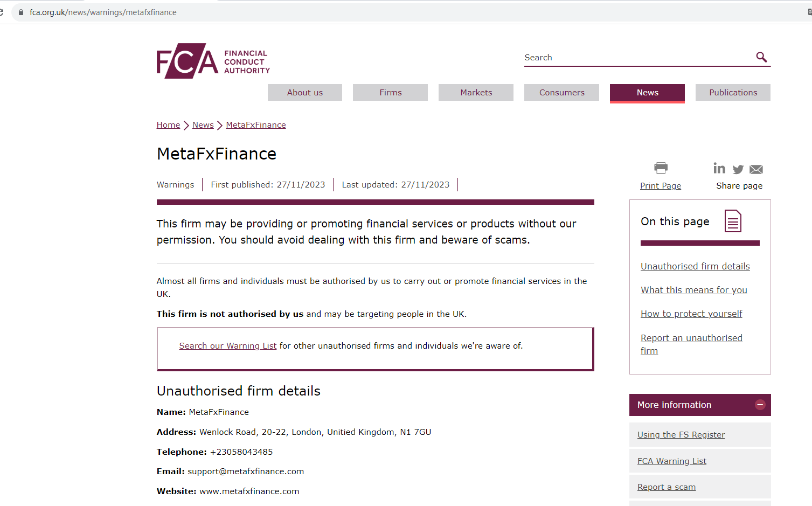Open the News navigation tab
This screenshot has height=506, width=812.
(647, 93)
